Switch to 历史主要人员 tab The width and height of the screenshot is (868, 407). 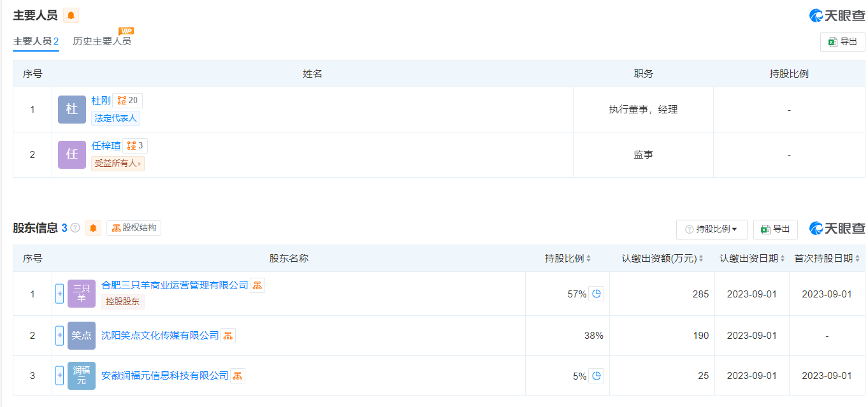tap(102, 41)
